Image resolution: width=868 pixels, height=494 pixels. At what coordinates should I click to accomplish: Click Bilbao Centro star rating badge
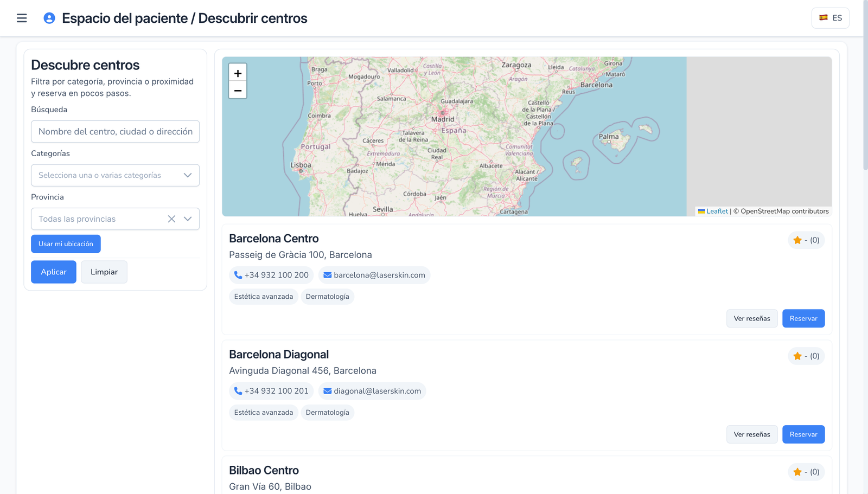[806, 472]
